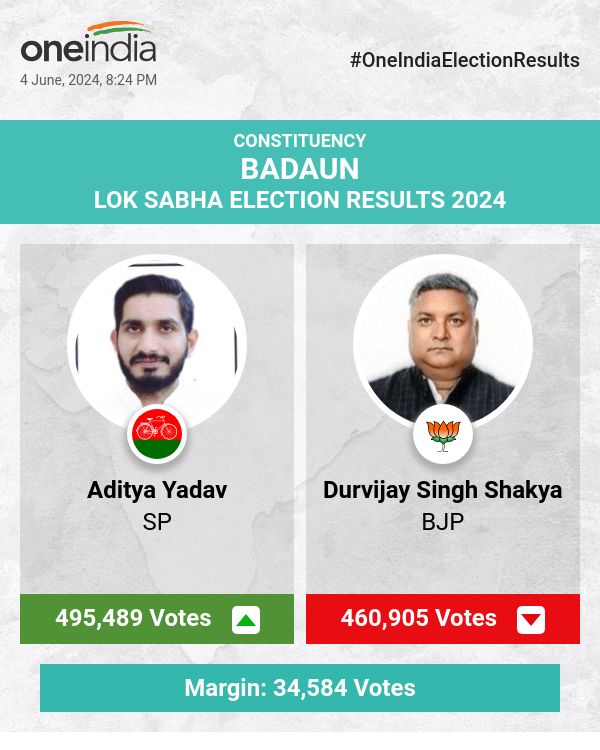Click the tricolor arc above the logo
This screenshot has width=600, height=750.
[x=118, y=29]
